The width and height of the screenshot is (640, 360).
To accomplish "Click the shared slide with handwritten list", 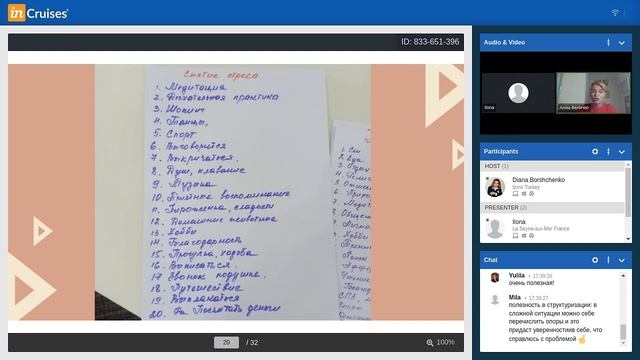I will point(236,192).
